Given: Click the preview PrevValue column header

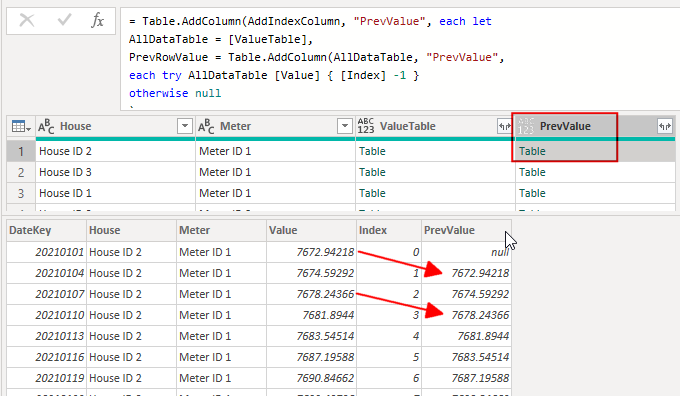Looking at the screenshot, I should [466, 230].
